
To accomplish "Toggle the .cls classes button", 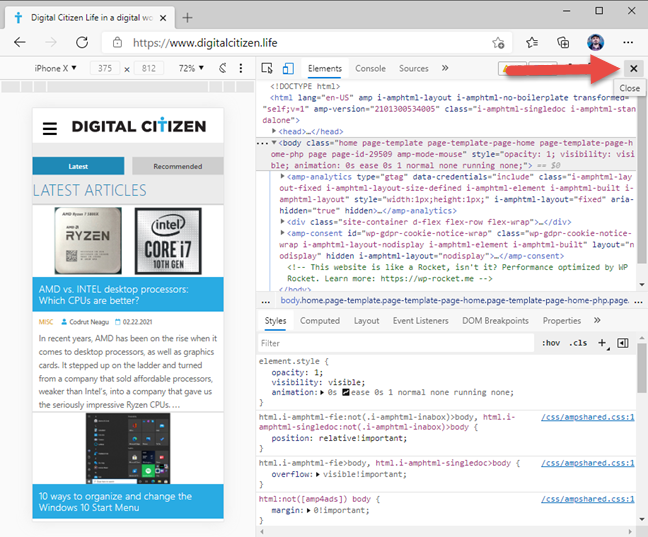I will [x=578, y=343].
